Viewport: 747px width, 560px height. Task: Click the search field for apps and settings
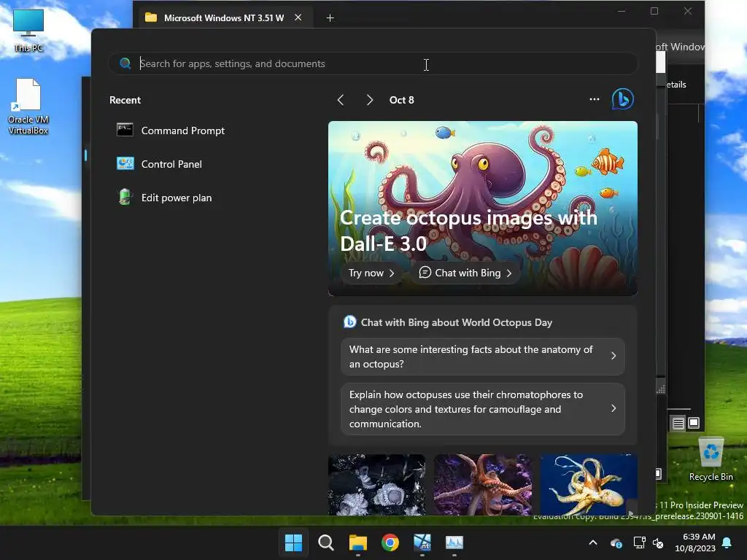coord(373,64)
